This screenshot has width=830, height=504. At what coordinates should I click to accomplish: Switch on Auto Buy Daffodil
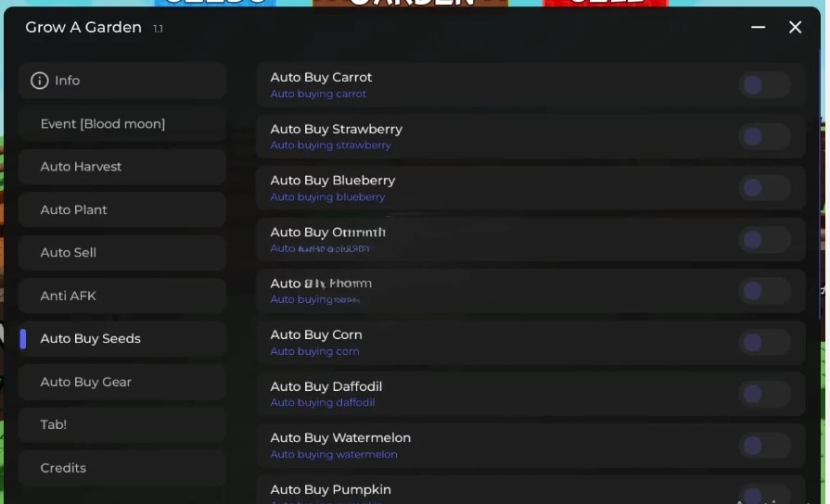pyautogui.click(x=764, y=394)
